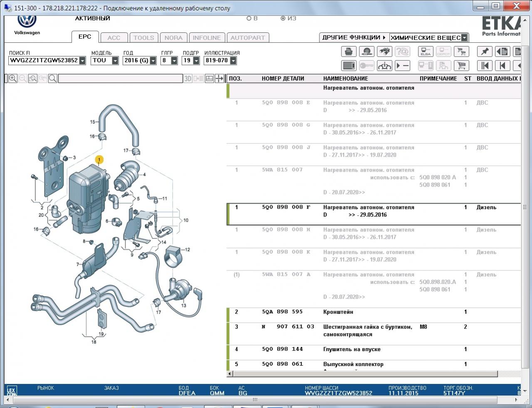This screenshot has width=532, height=408.
Task: Jump to first illustration arrow icon
Action: click(485, 66)
